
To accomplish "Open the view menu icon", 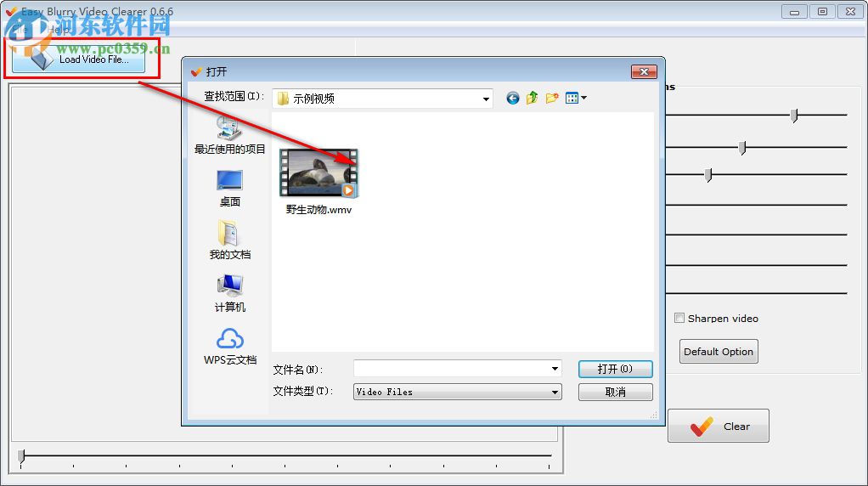I will coord(576,98).
